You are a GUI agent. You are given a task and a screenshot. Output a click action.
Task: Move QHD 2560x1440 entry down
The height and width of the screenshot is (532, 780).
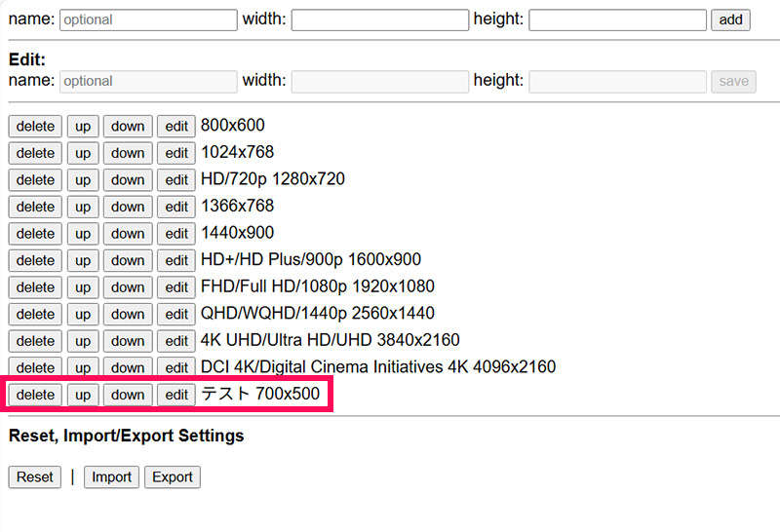(x=128, y=314)
